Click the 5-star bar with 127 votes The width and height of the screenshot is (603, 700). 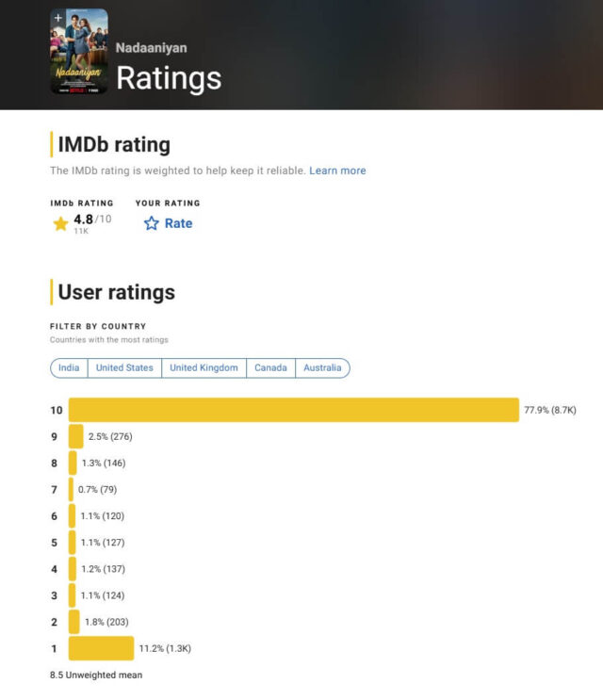click(x=72, y=542)
